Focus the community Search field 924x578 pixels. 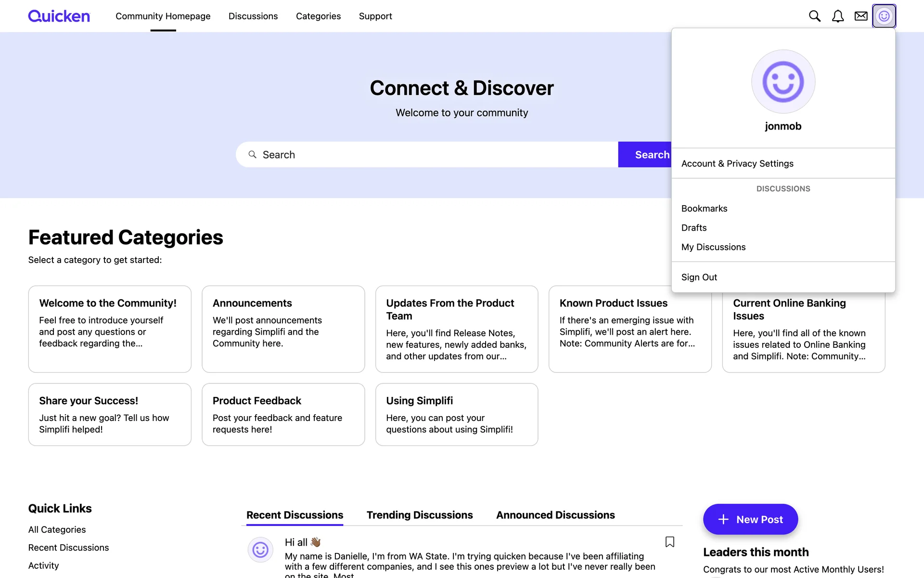[433, 155]
